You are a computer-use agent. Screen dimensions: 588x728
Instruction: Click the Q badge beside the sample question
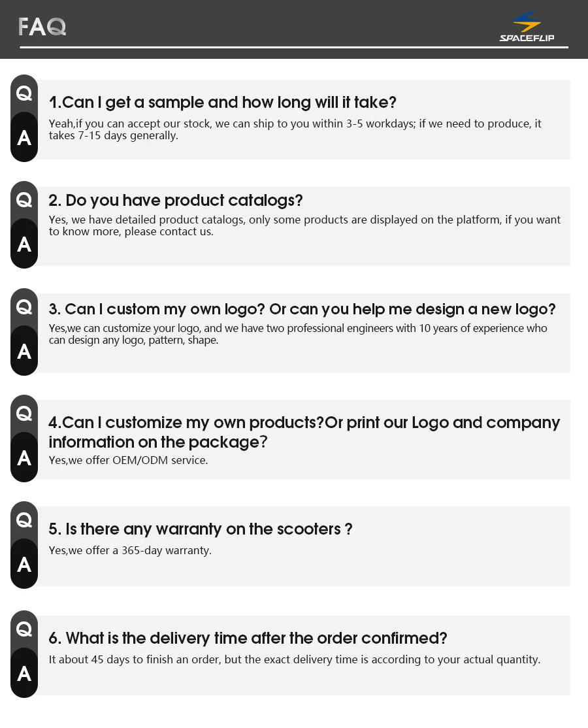pos(24,94)
